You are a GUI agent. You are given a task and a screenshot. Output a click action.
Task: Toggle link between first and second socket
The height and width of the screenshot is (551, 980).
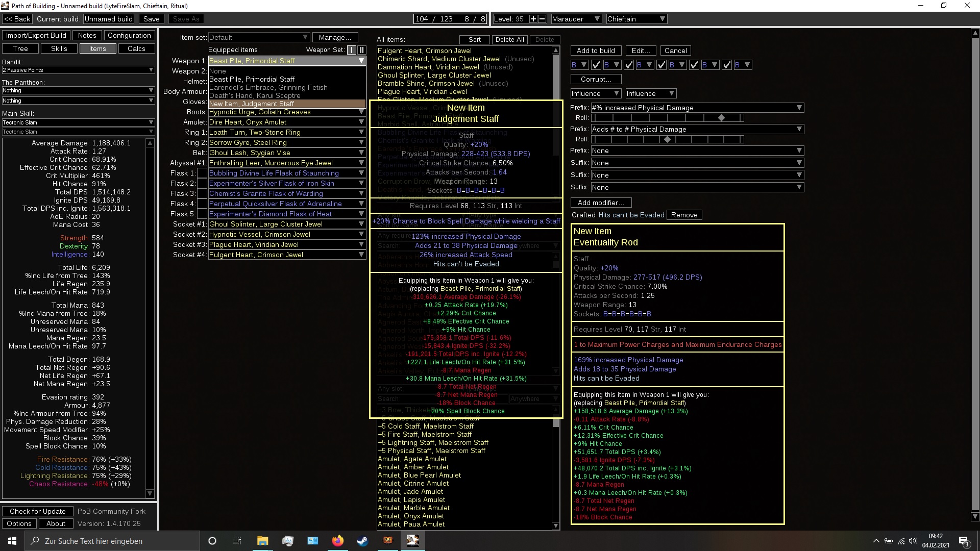coord(596,65)
